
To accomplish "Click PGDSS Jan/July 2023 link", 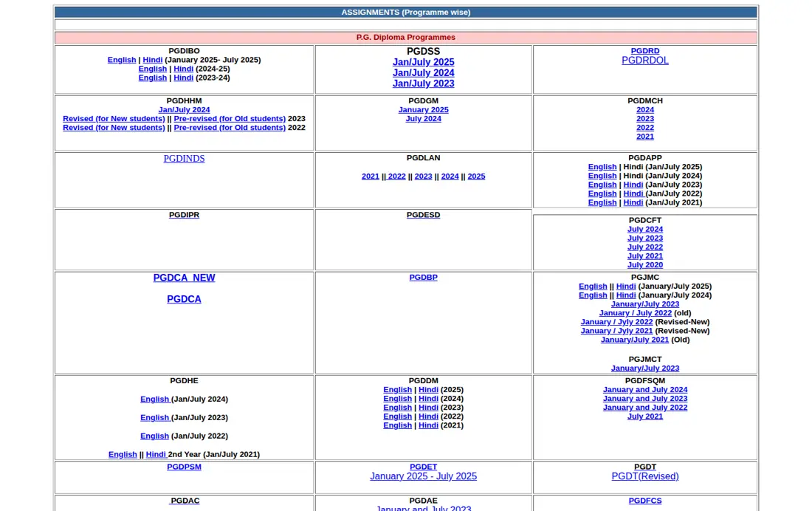I will (423, 83).
